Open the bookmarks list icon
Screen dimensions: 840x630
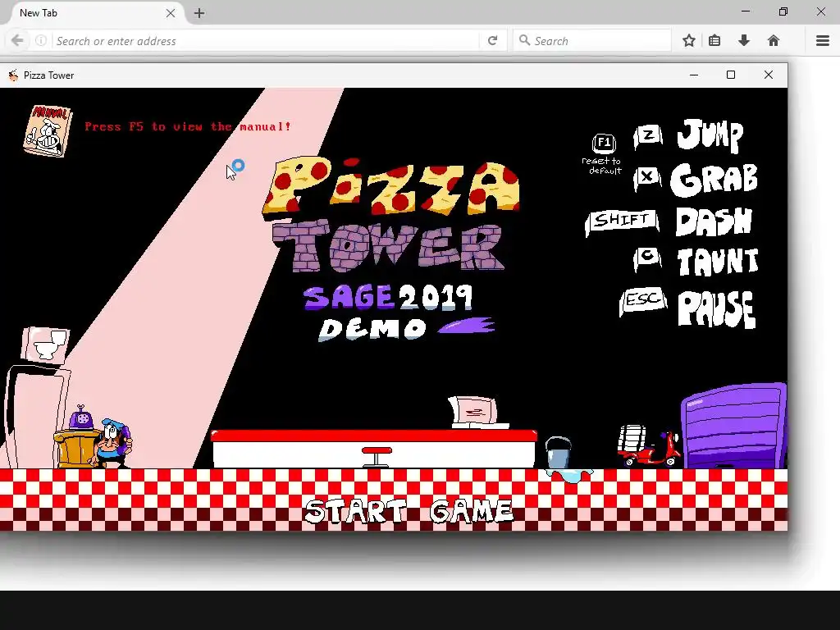tap(714, 40)
